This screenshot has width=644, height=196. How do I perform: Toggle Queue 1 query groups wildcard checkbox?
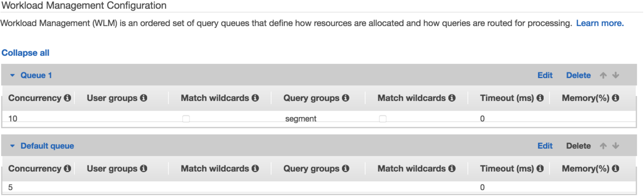coord(383,119)
